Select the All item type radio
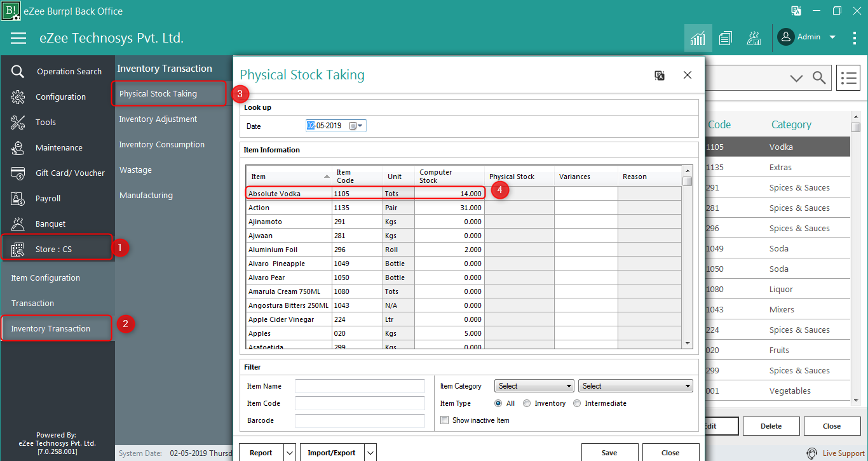Viewport: 868px width, 461px height. [499, 403]
